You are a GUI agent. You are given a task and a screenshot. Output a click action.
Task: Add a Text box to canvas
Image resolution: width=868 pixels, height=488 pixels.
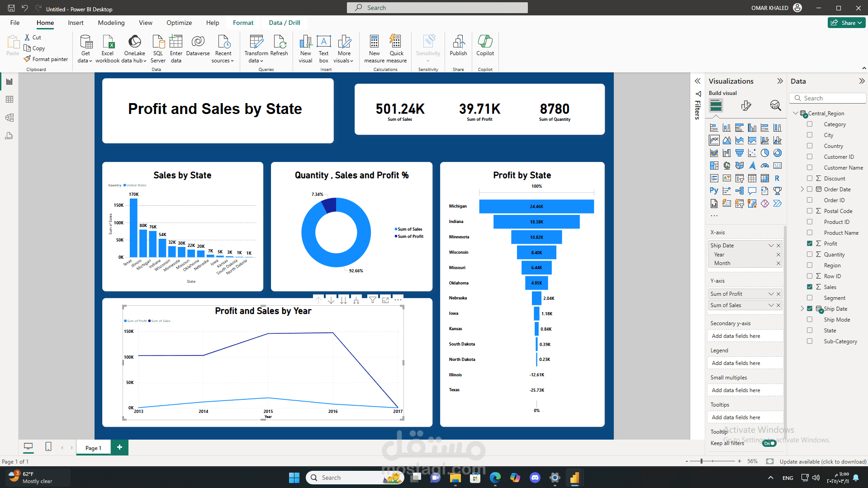(323, 49)
